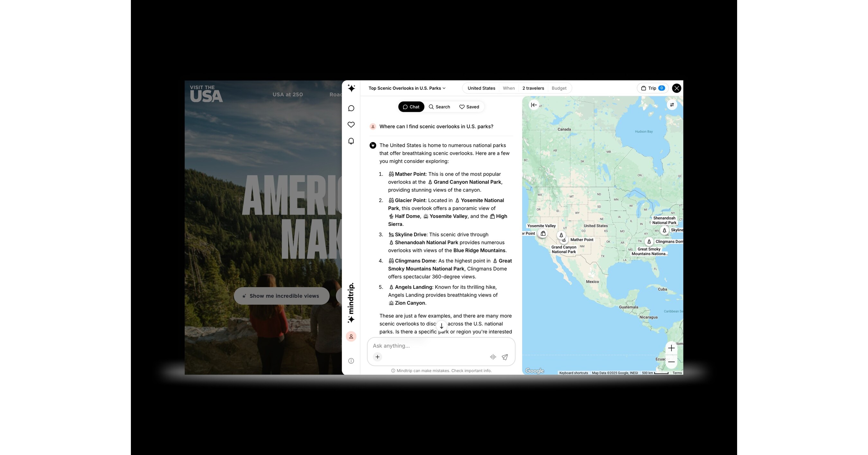Image resolution: width=868 pixels, height=455 pixels.
Task: Close the Mindtrip panel with X button
Action: 677,88
